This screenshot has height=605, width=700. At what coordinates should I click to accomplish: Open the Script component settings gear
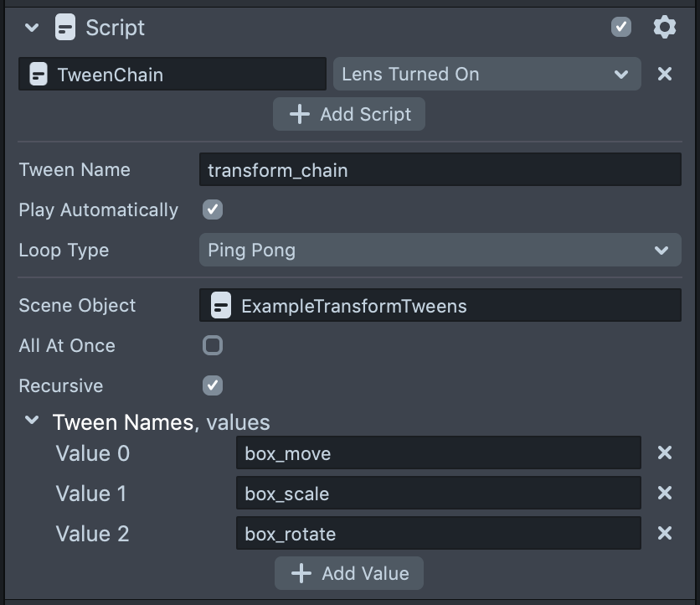pyautogui.click(x=664, y=28)
